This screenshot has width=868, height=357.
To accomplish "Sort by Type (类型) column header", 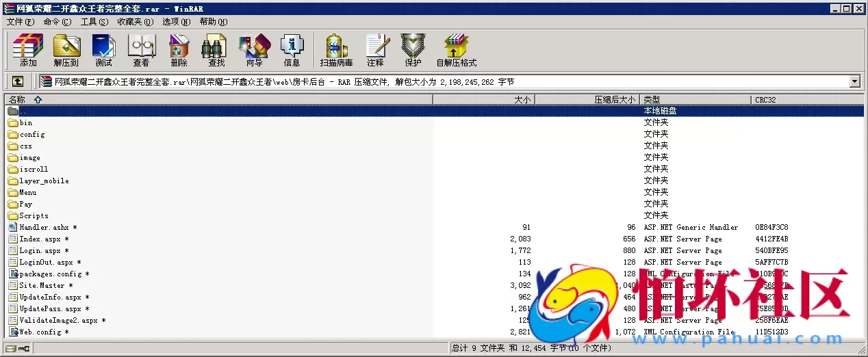I will (x=695, y=100).
